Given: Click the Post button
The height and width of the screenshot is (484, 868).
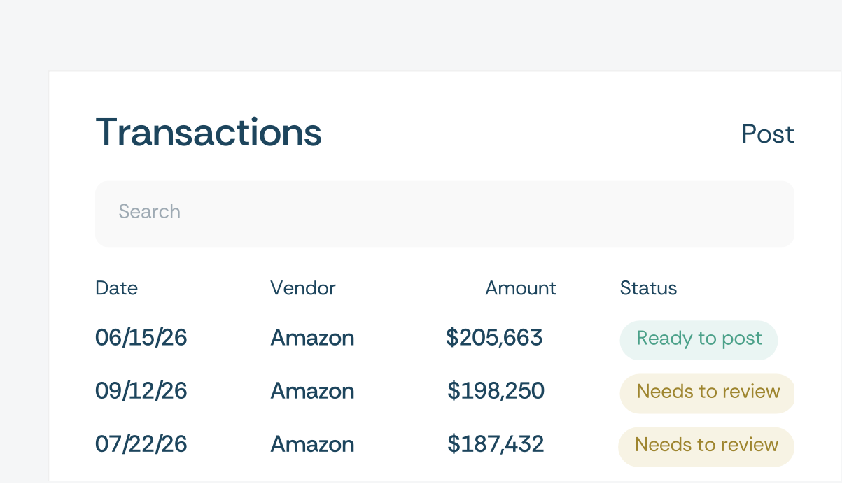Looking at the screenshot, I should [767, 134].
